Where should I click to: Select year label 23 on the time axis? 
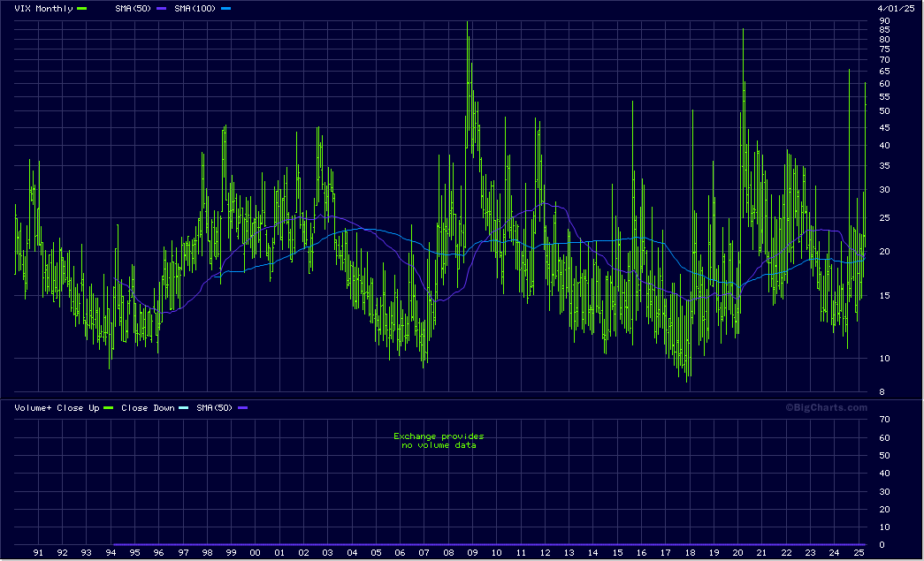coord(811,552)
